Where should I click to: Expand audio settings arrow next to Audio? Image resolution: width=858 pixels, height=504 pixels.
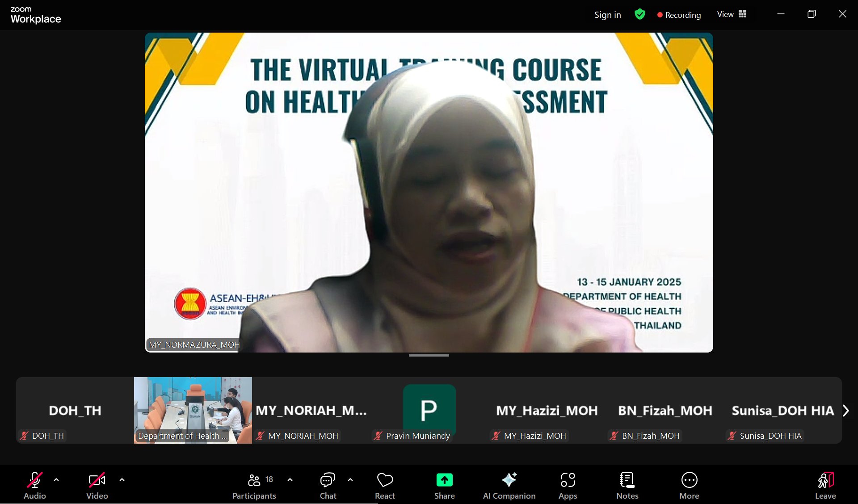tap(56, 480)
